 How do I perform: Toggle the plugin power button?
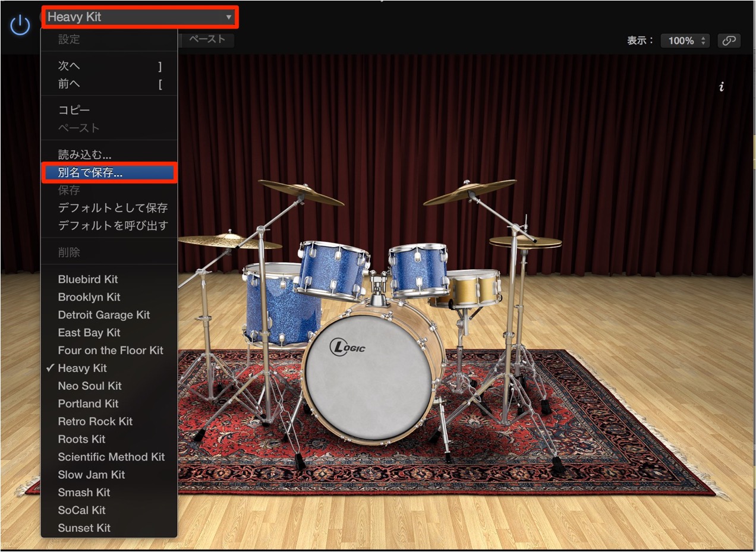tap(20, 25)
